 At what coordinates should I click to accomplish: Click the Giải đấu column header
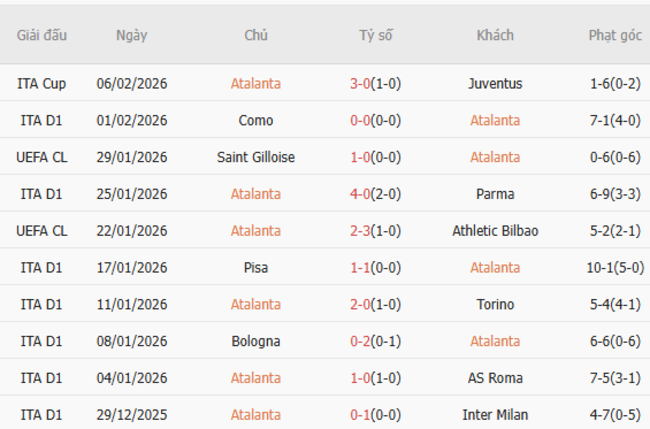coord(42,35)
